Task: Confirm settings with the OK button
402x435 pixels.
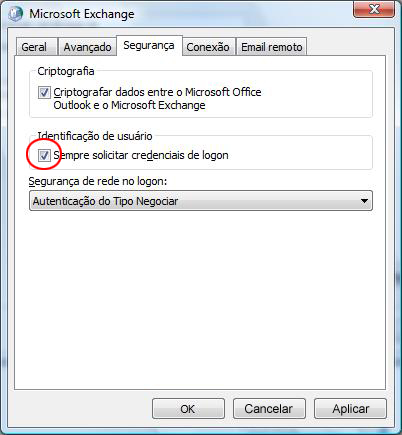Action: click(x=188, y=409)
